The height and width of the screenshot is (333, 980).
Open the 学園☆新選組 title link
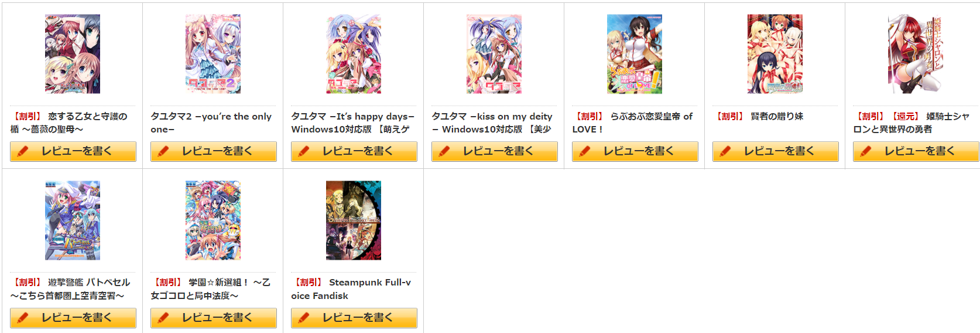pos(211,289)
